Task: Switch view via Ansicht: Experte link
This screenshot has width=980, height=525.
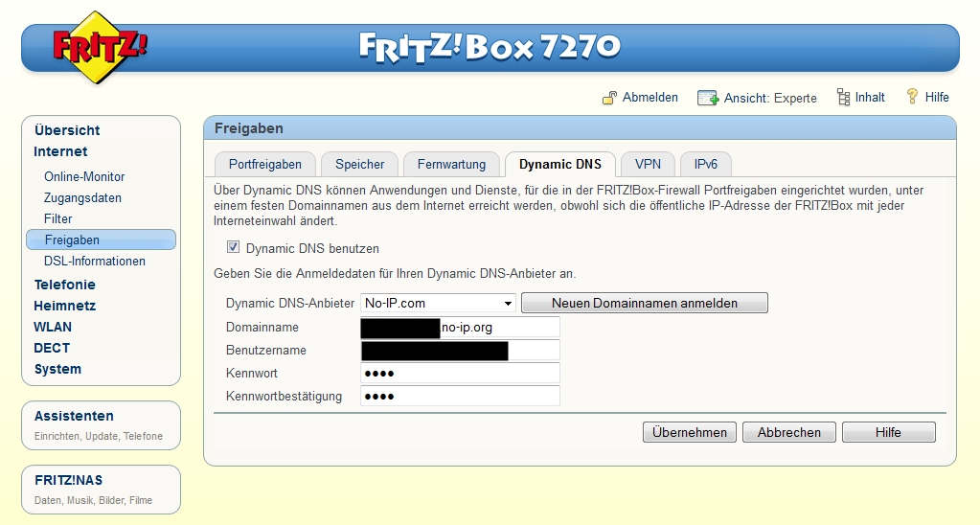Action: click(770, 98)
